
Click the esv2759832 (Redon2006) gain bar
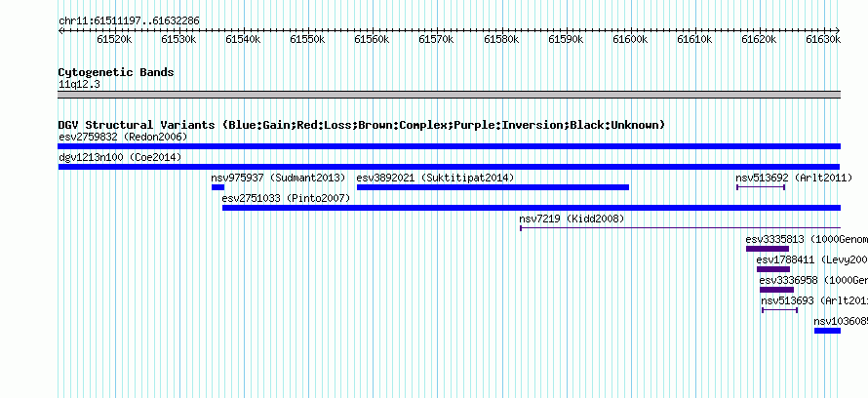click(449, 146)
